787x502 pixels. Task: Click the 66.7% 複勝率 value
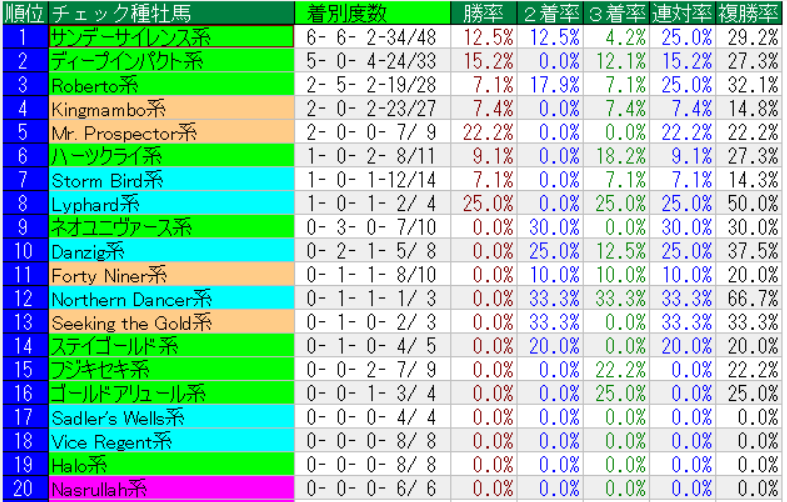(752, 298)
